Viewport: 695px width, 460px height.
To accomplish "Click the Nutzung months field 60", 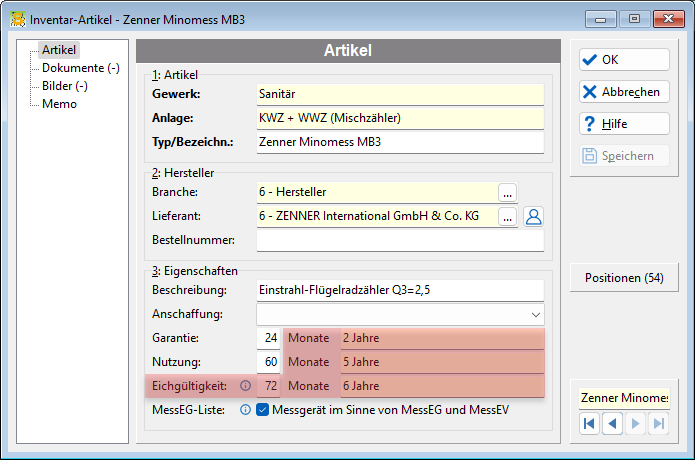I will pyautogui.click(x=268, y=362).
